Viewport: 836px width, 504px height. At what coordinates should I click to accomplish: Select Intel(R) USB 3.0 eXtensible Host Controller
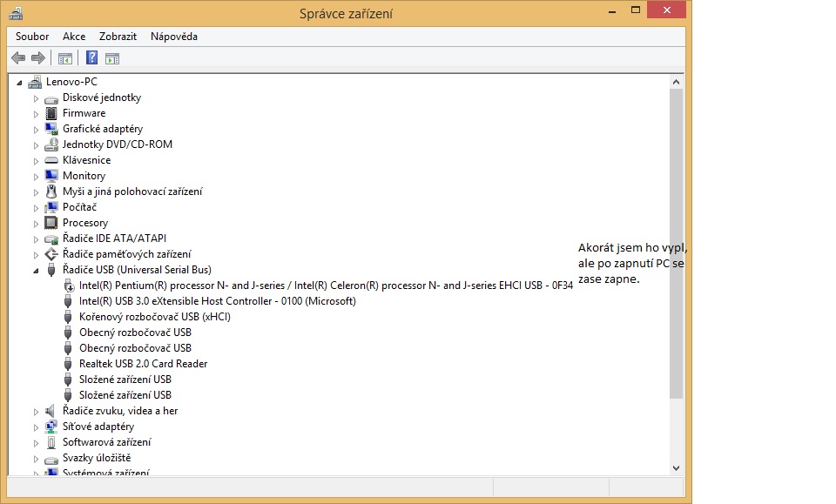coord(217,301)
